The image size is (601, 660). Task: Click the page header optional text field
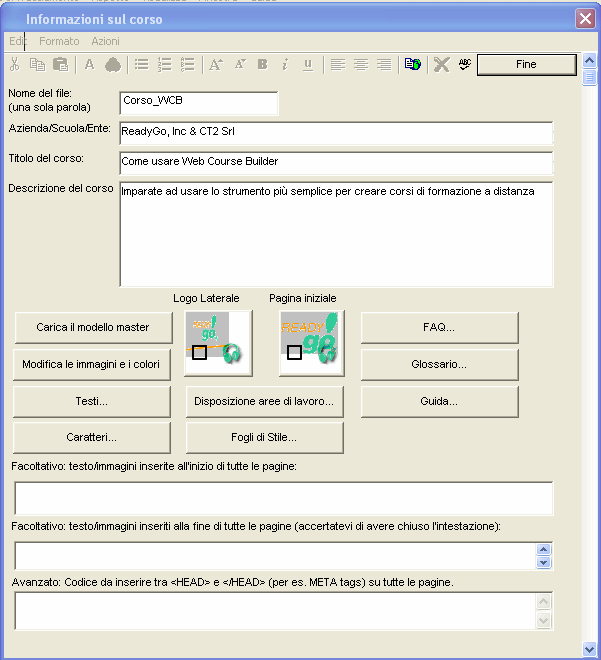pyautogui.click(x=283, y=498)
